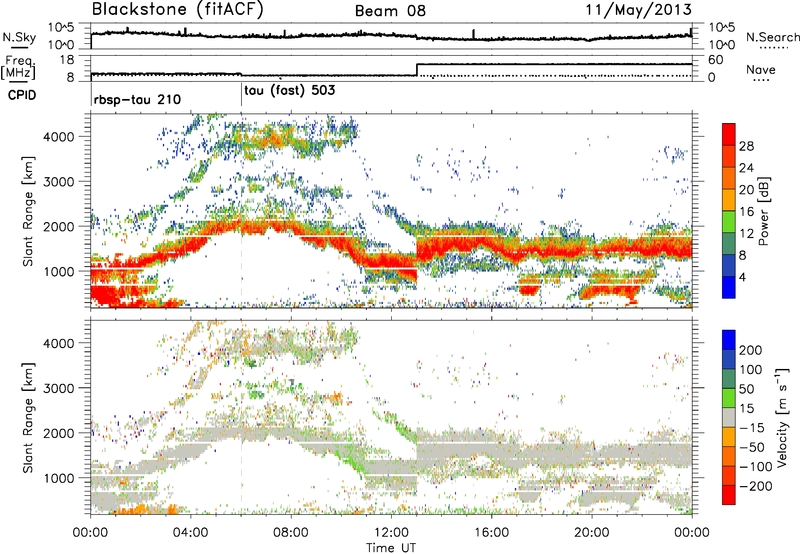Screen dimensions: 800x554
Task: Pick the red top segment of the power colorbar
Action: tap(729, 134)
